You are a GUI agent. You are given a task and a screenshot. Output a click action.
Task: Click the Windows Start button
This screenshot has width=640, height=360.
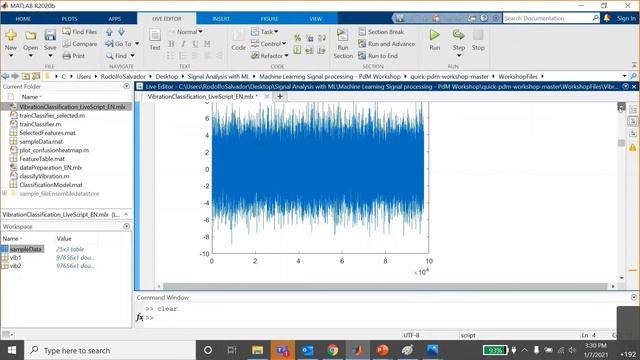tap(11, 350)
